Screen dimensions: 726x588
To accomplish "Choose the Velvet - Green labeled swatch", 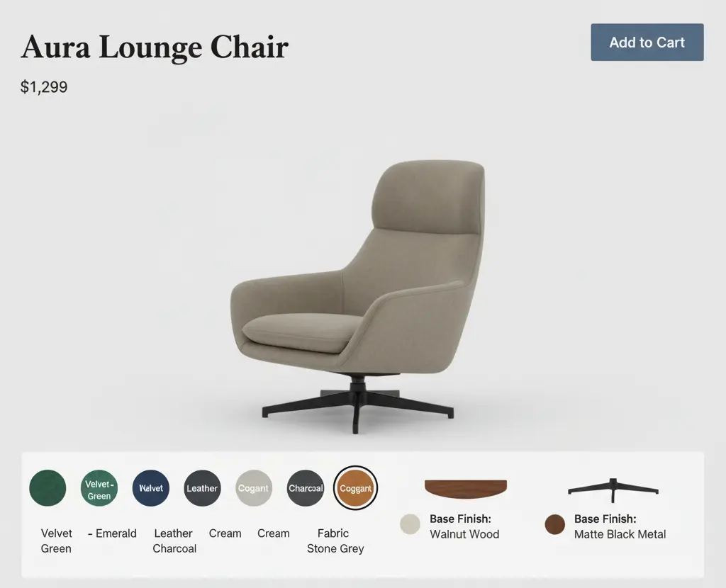I will coord(99,488).
